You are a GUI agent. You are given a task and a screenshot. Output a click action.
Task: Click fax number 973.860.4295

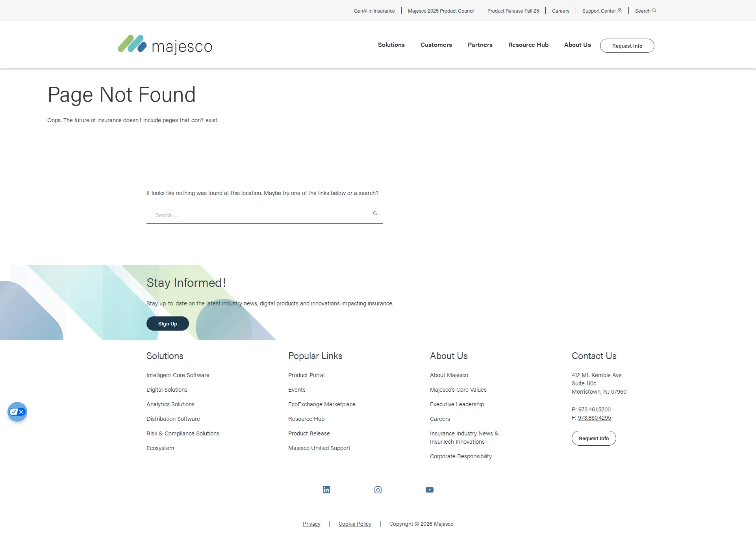coord(594,418)
